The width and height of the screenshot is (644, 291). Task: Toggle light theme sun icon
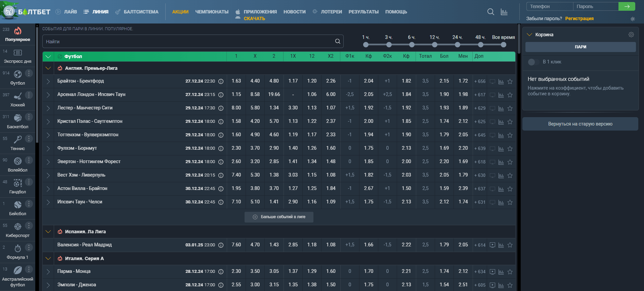click(633, 19)
